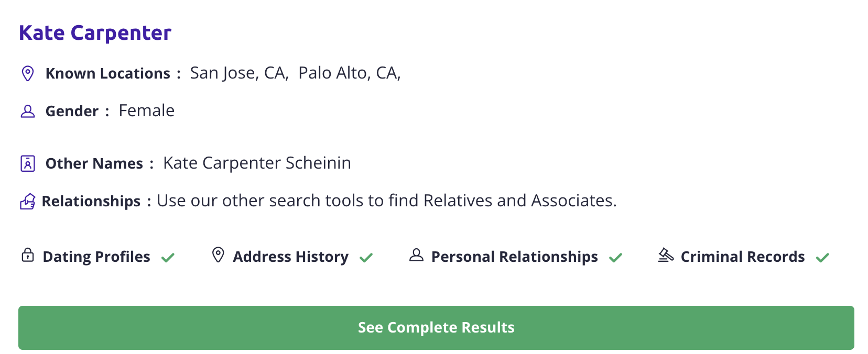868x354 pixels.
Task: Click the Other Names ID badge icon
Action: [x=28, y=163]
